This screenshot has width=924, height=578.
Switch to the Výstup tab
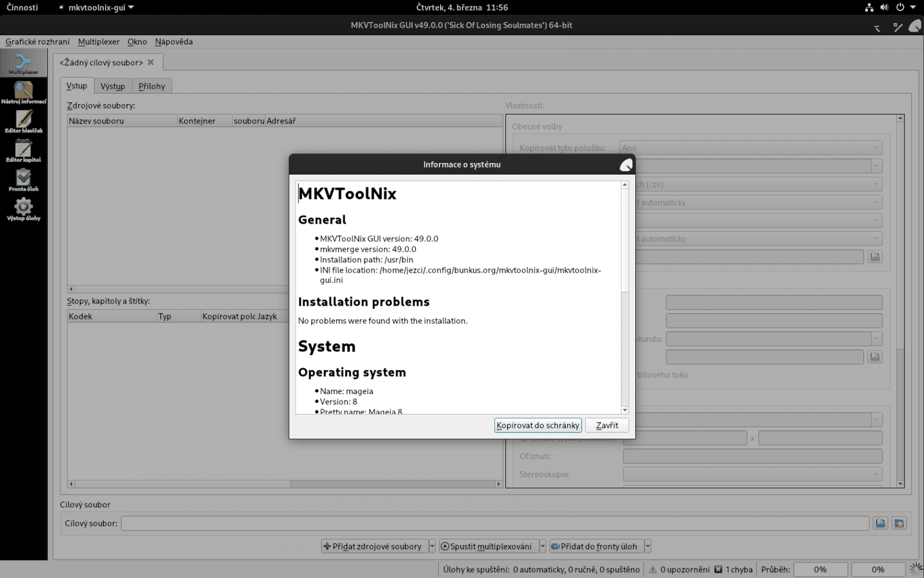[x=113, y=86]
